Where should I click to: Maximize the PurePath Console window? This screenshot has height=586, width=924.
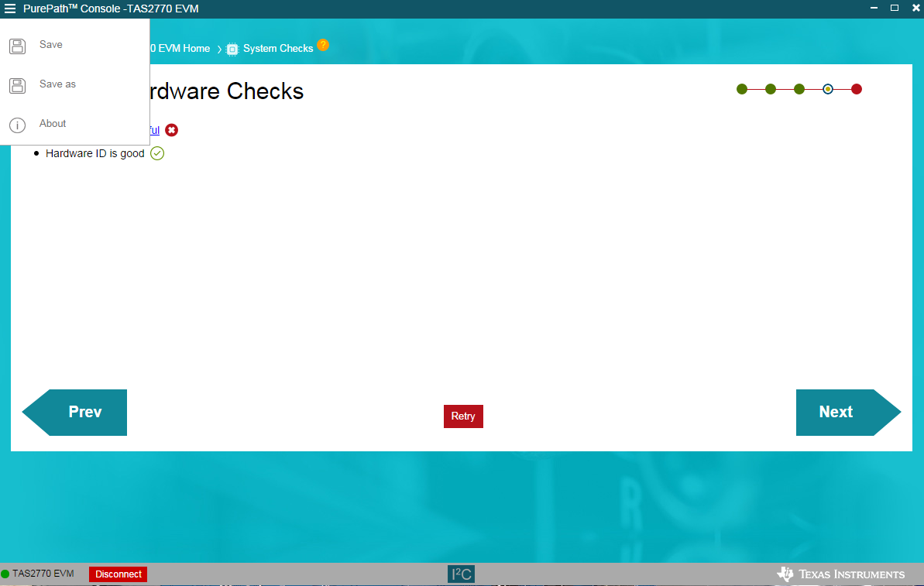pyautogui.click(x=895, y=8)
